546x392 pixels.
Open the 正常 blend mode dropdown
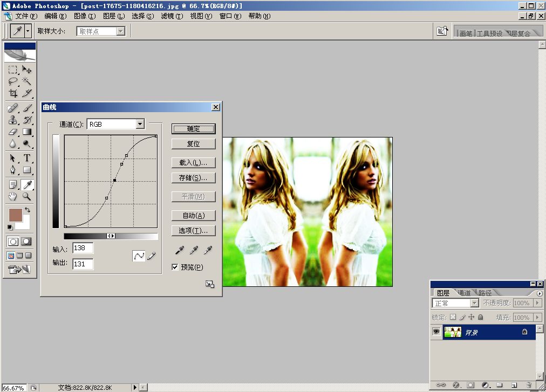pos(474,303)
